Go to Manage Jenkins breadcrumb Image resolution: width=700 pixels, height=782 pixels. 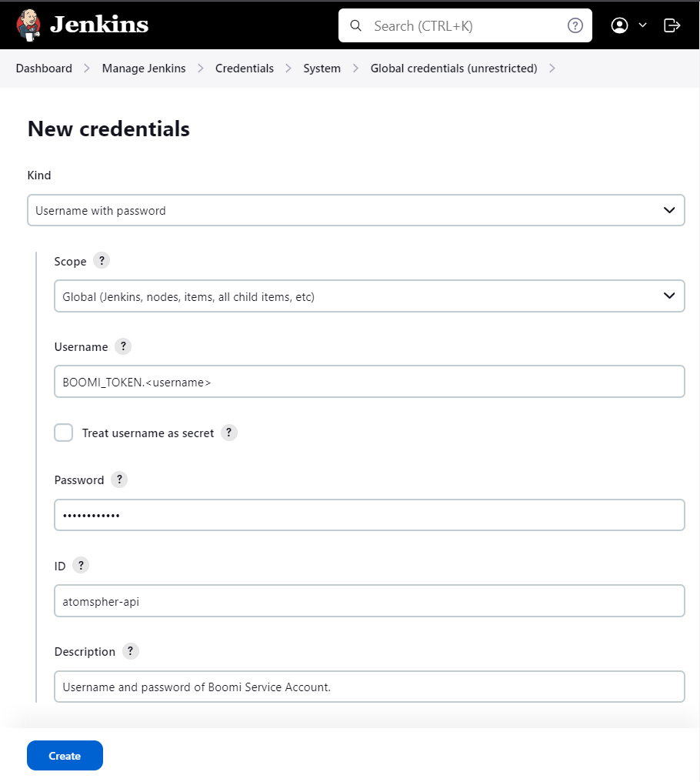(144, 69)
